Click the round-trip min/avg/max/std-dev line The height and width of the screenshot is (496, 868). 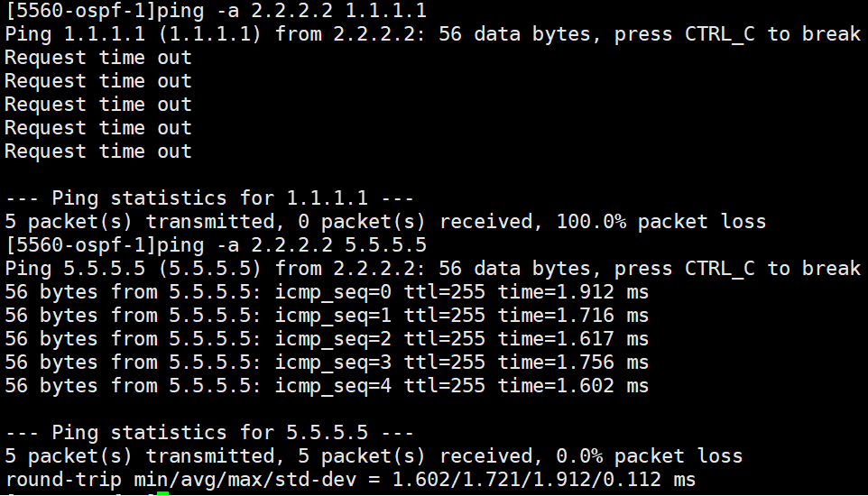point(350,480)
